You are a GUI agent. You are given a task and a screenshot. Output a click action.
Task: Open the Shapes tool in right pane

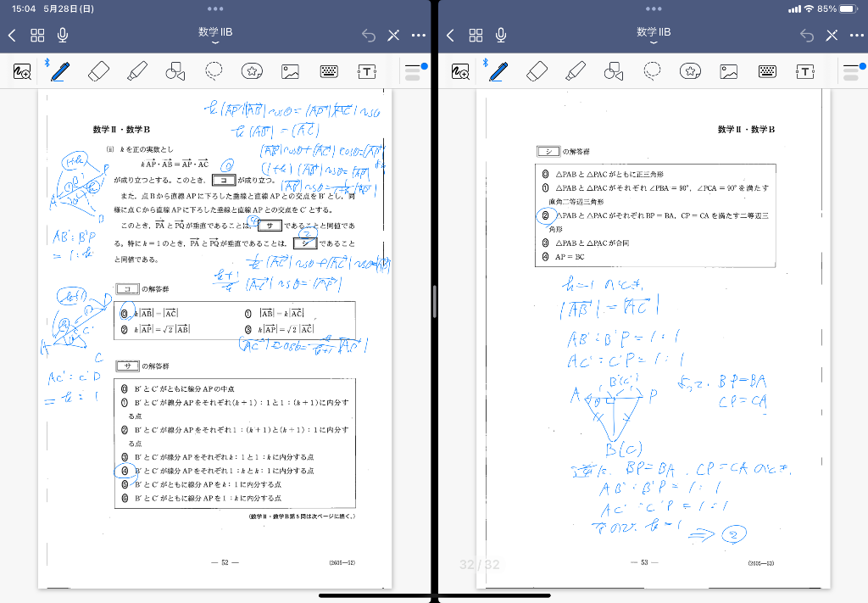click(x=613, y=71)
